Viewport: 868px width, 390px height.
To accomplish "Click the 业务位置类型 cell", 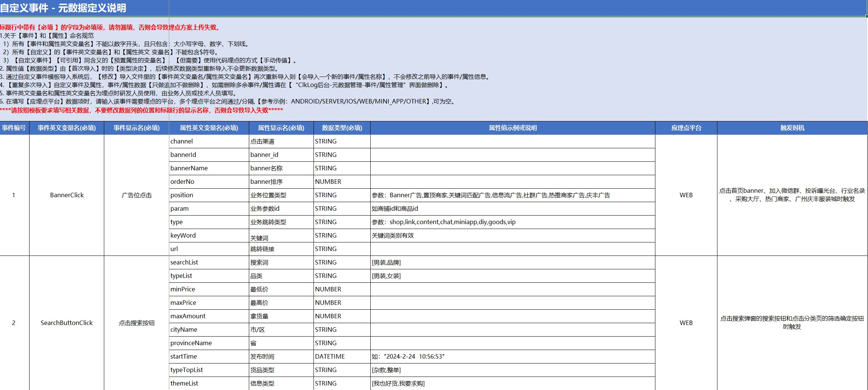I will click(x=281, y=195).
